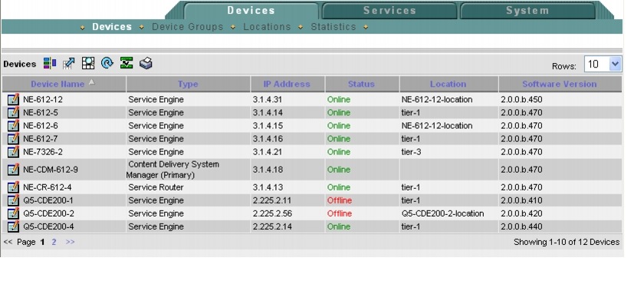Open edit icon for NE-7326-2

pos(13,152)
